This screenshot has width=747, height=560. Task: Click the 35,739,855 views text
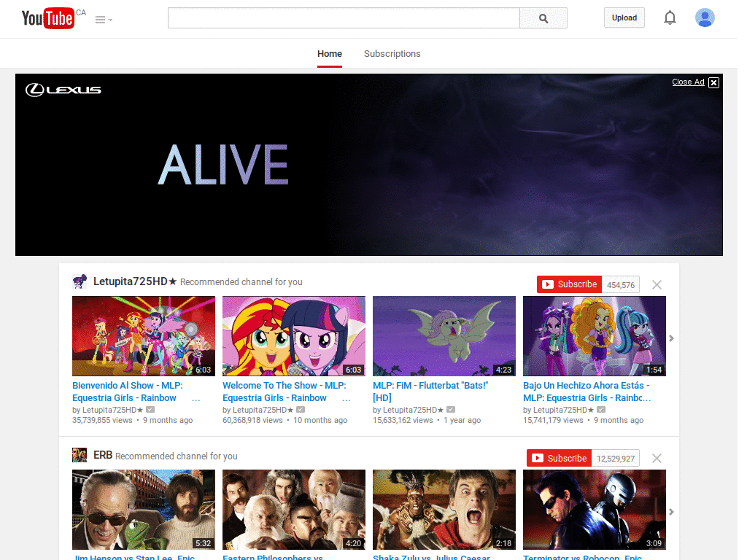pyautogui.click(x=102, y=420)
